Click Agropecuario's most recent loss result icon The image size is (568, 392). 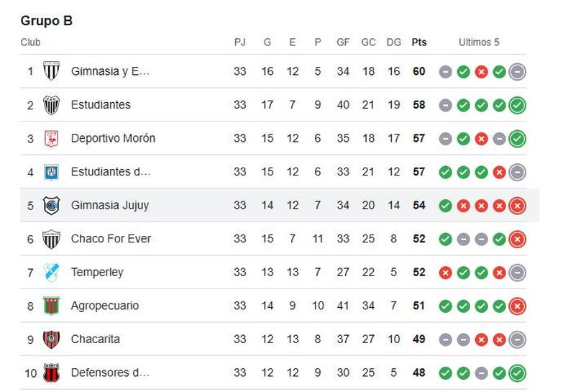tap(517, 306)
